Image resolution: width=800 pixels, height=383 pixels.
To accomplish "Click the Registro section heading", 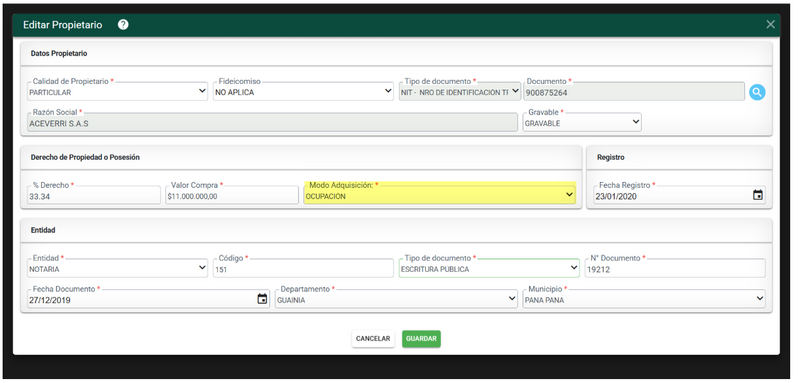I will point(611,158).
